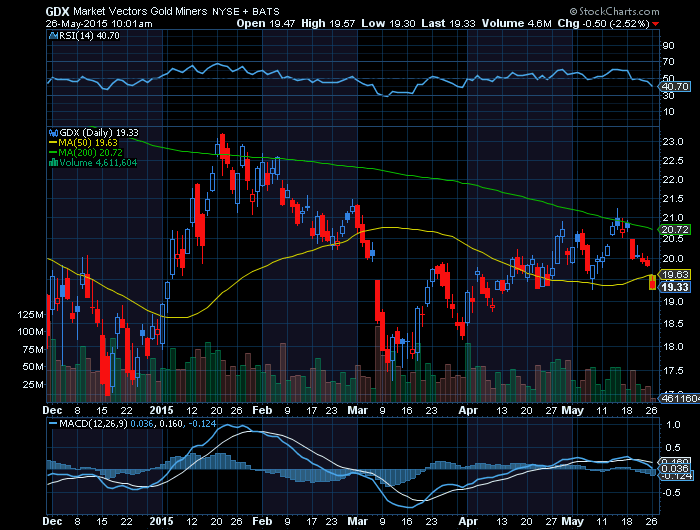Viewport: 700px width, 530px height.
Task: Click the 1.0 level on MACD axis
Action: [x=673, y=425]
